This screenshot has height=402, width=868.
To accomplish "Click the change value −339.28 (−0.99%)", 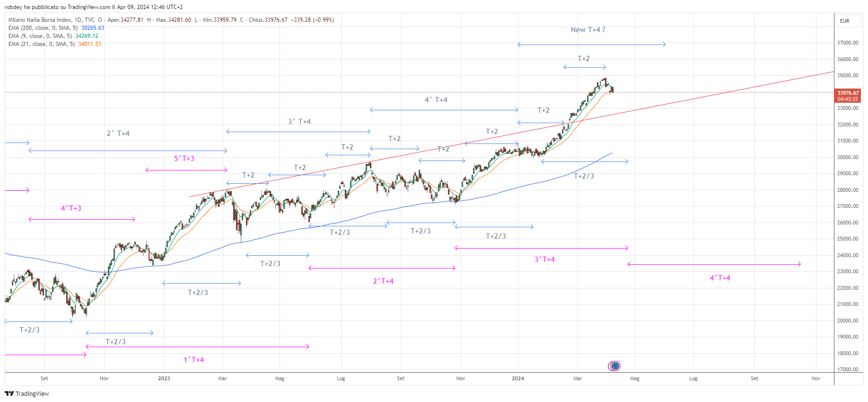I will pos(312,20).
